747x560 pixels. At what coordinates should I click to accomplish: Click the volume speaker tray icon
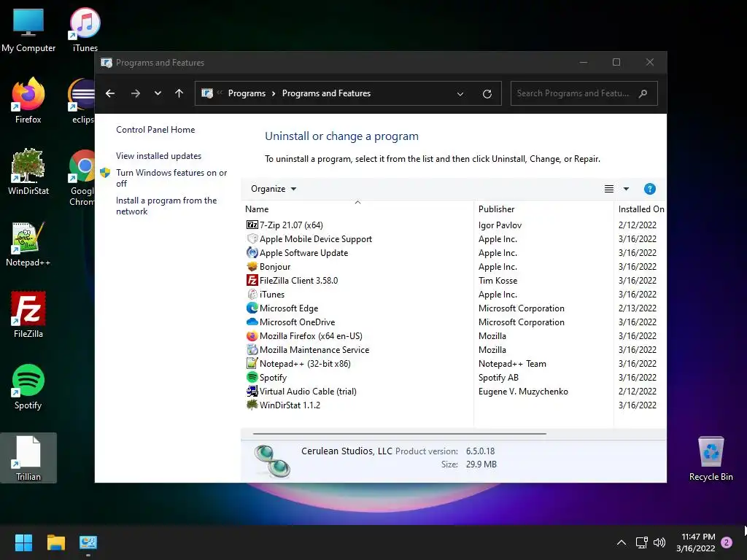click(x=659, y=542)
